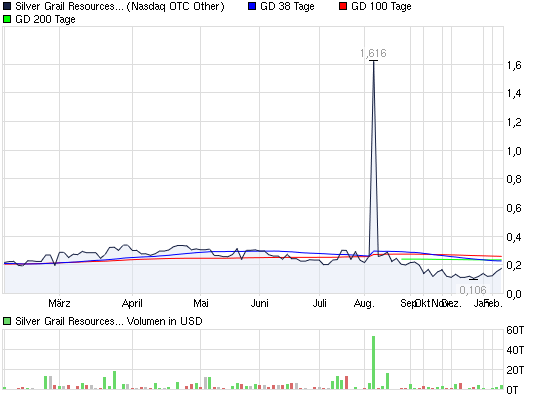Click the April label on time axis

(132, 303)
